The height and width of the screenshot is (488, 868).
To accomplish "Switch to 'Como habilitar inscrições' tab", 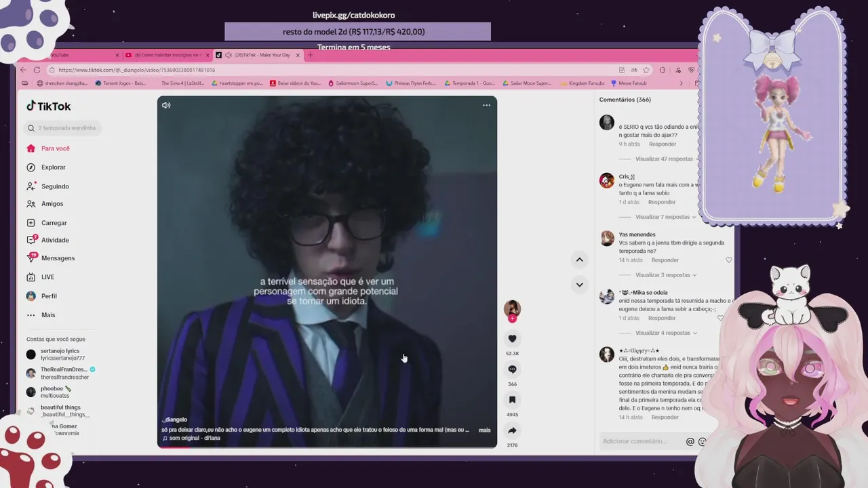I will point(167,55).
